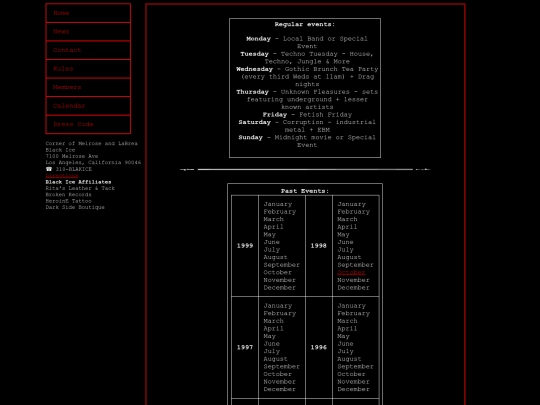Go to the News page
Screen dimensions: 540x405
88,32
